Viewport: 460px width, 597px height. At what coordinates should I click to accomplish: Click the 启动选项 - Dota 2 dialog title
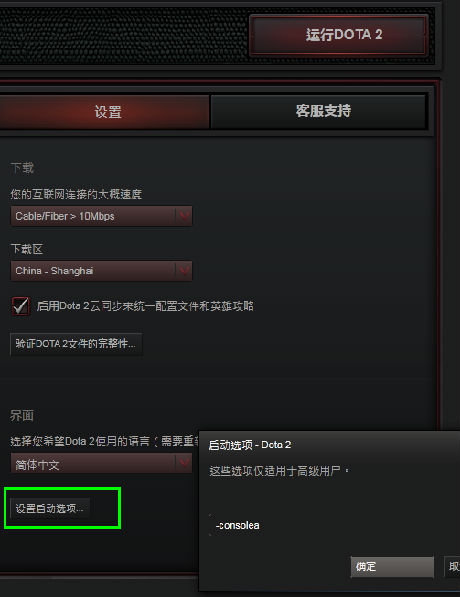[x=250, y=445]
